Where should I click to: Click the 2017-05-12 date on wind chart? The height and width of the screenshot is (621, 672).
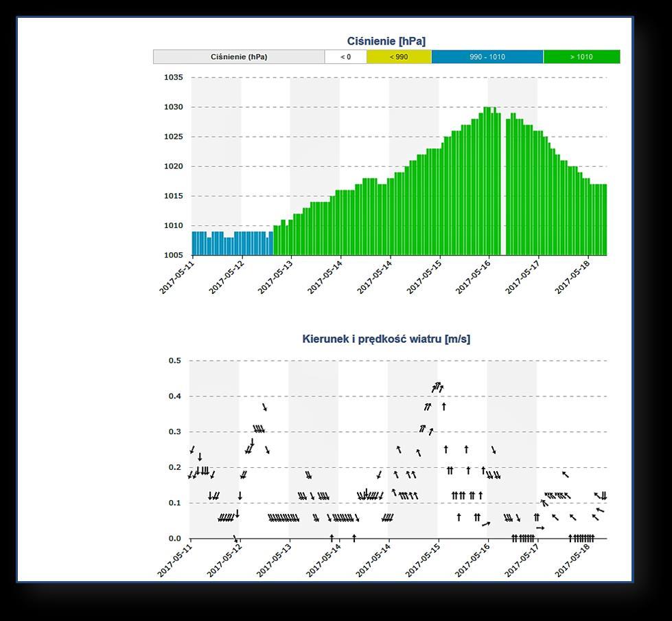tap(224, 560)
